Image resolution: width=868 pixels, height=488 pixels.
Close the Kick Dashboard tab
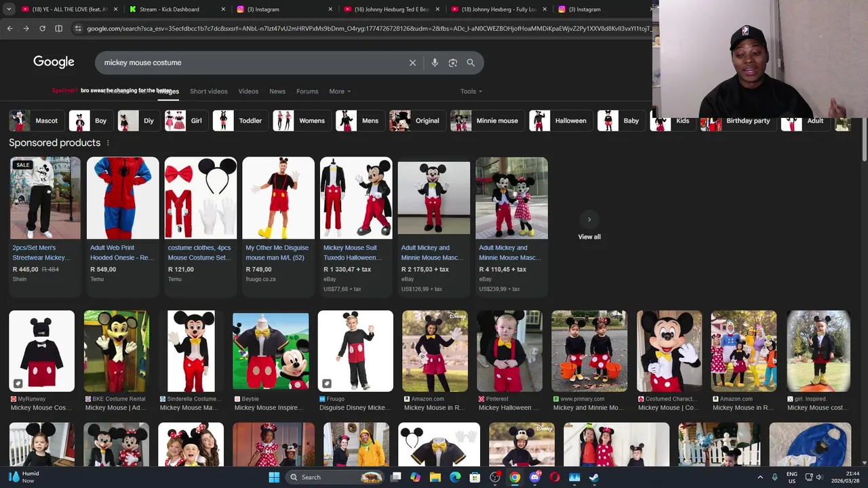(223, 9)
